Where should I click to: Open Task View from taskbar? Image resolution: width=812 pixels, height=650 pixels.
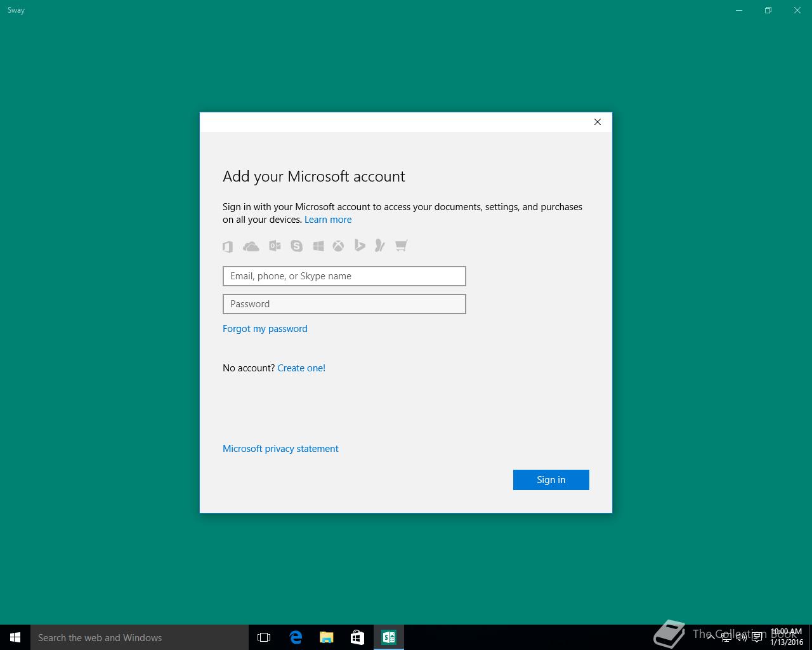[x=264, y=637]
